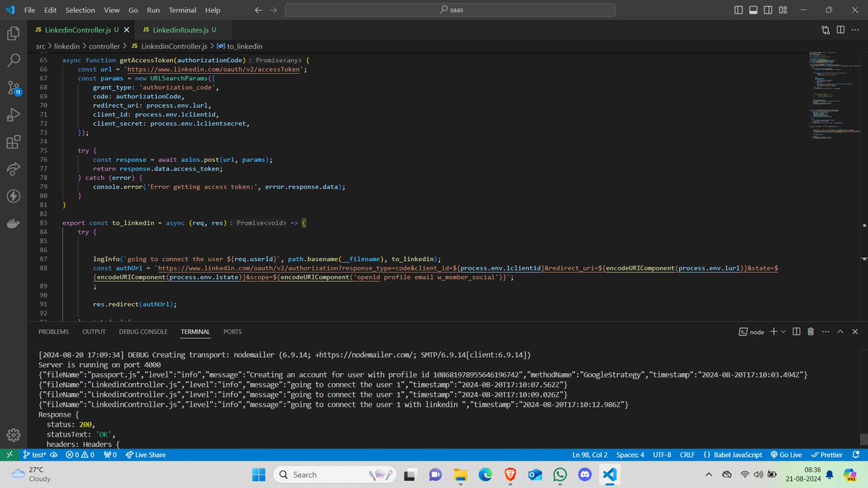This screenshot has width=868, height=488.
Task: Open Source Control view with 11 badge
Action: click(x=13, y=88)
